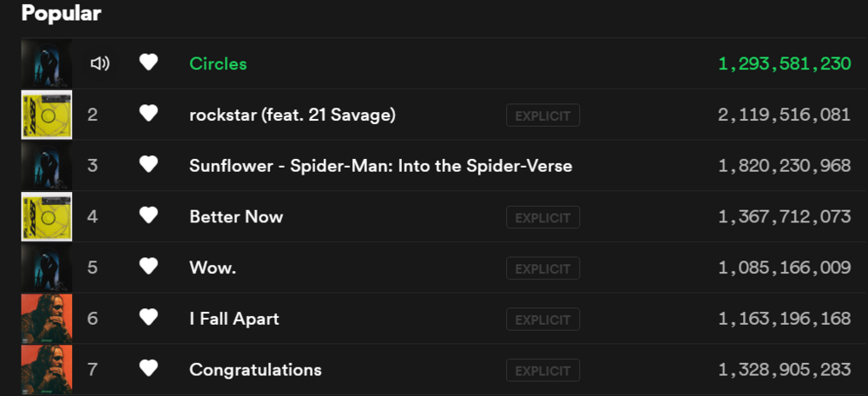Play the song Circles
Viewport: 868px width, 396px height.
218,63
